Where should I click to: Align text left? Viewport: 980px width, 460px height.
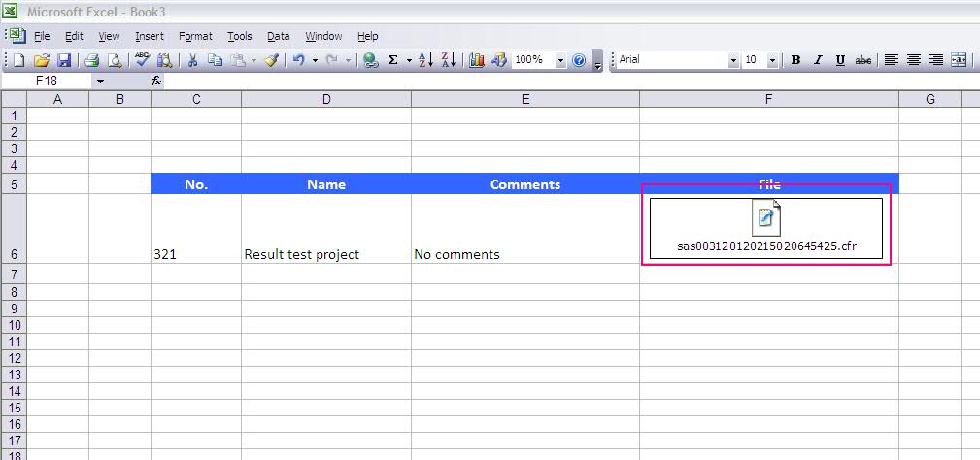(x=891, y=60)
